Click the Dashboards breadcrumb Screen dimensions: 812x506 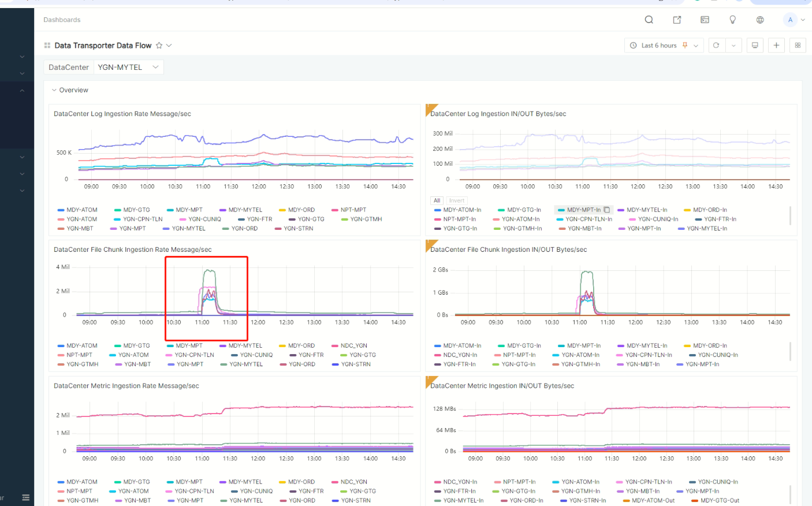62,20
